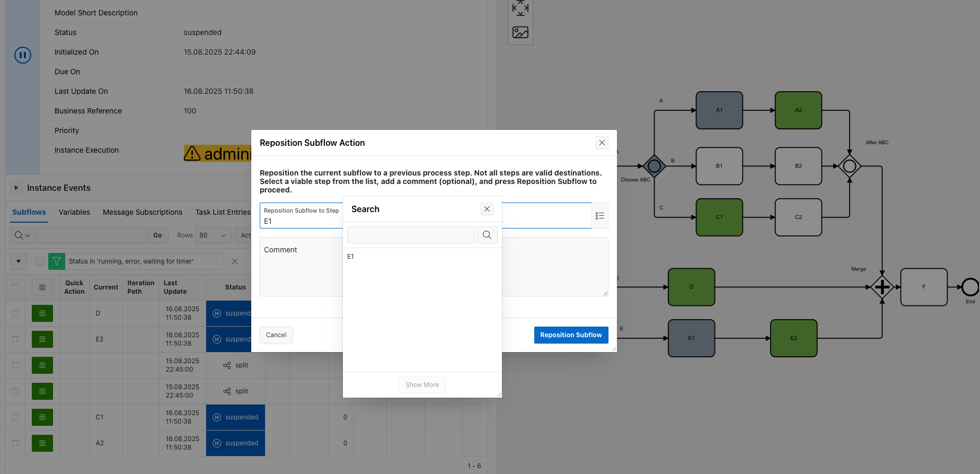Check the row checkbox for subflow E2
This screenshot has width=980, height=474.
click(x=15, y=339)
